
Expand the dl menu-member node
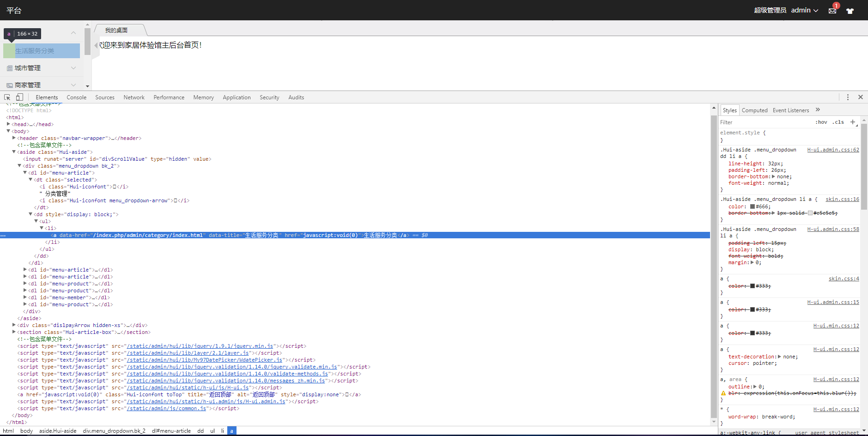click(x=25, y=297)
